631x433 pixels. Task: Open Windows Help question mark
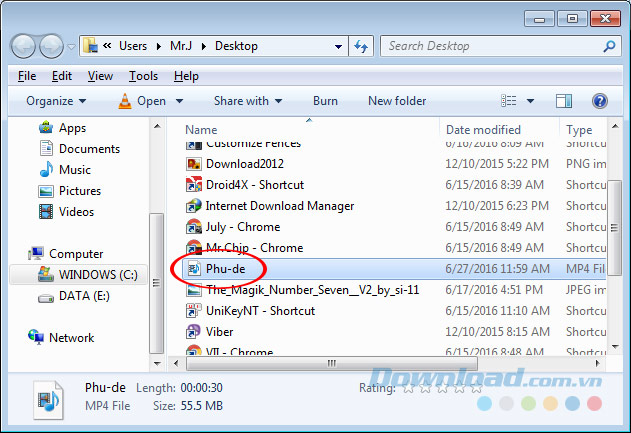(x=599, y=101)
